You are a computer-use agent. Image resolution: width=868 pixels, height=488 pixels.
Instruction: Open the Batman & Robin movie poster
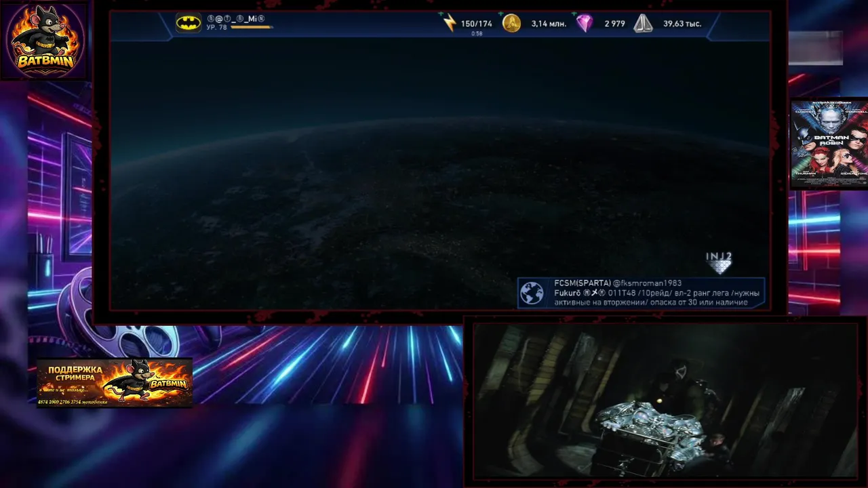(x=829, y=144)
